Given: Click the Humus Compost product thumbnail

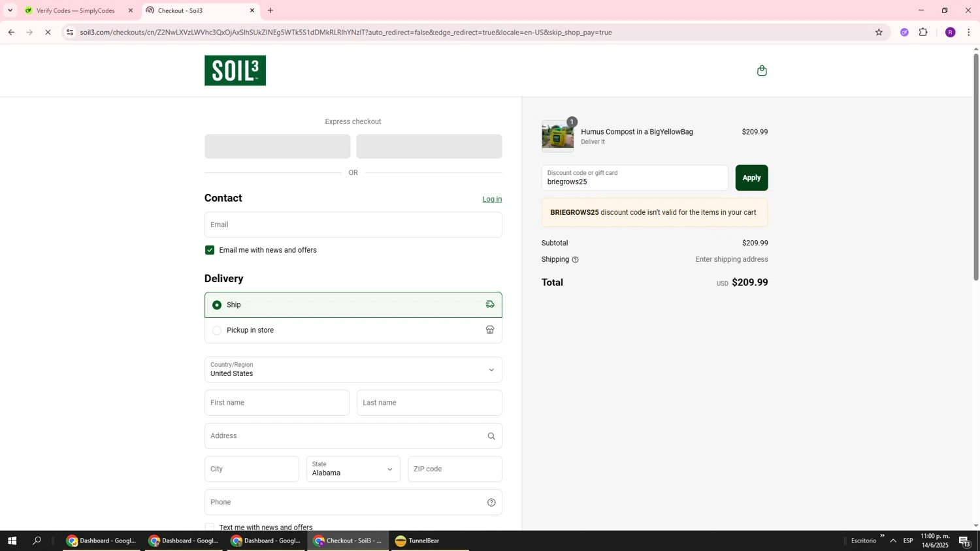Looking at the screenshot, I should click(557, 136).
